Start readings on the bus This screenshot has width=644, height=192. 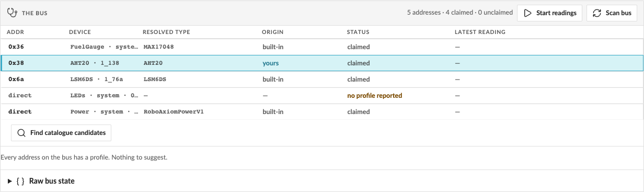coord(550,13)
